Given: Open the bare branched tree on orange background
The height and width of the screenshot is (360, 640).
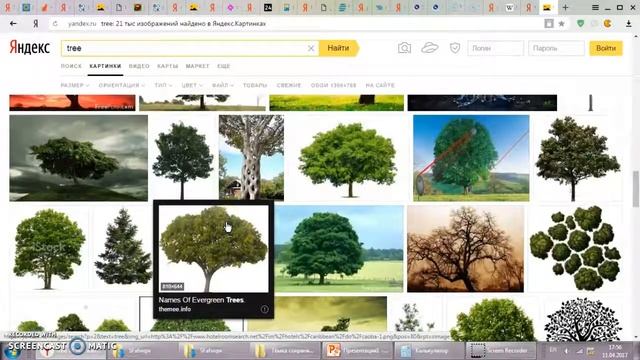Looking at the screenshot, I should click(465, 249).
